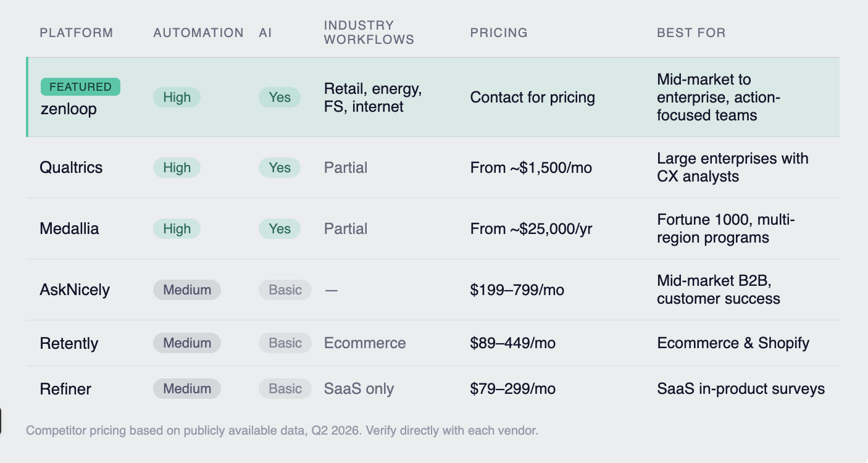This screenshot has width=868, height=463.
Task: Select the Industry Workflows column header
Action: click(x=369, y=33)
